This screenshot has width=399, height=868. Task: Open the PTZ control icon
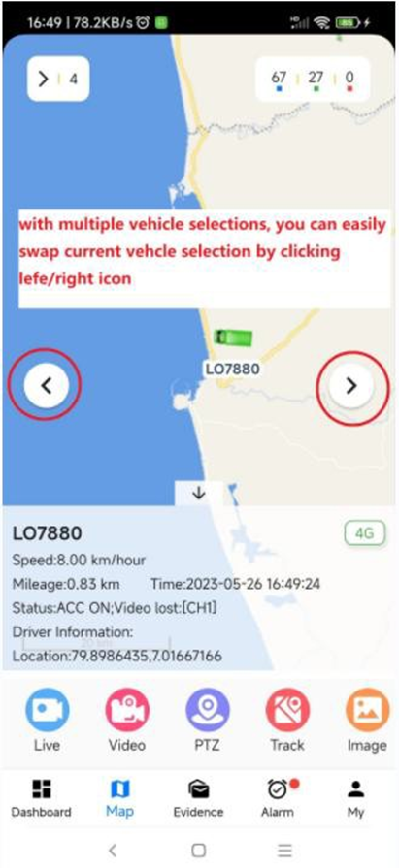(207, 711)
